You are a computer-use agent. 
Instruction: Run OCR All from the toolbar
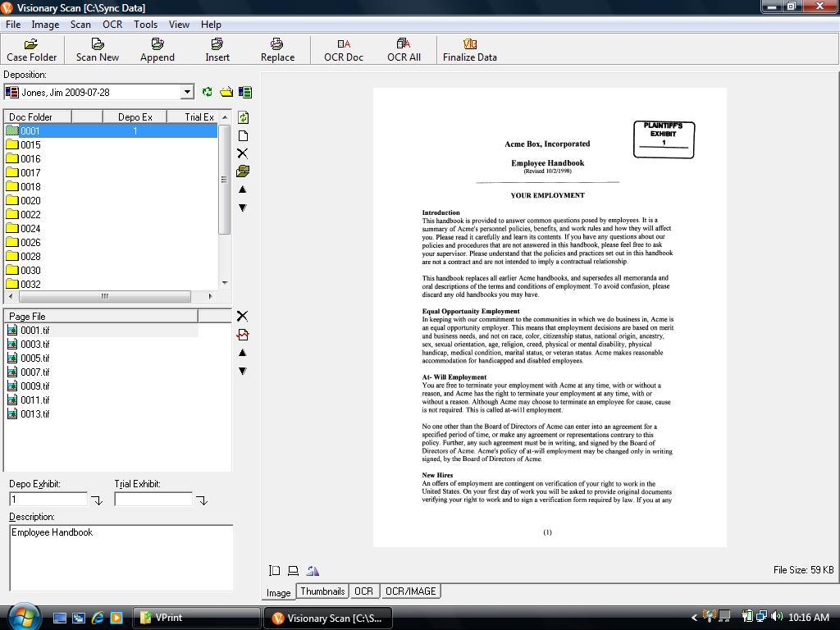tap(404, 50)
